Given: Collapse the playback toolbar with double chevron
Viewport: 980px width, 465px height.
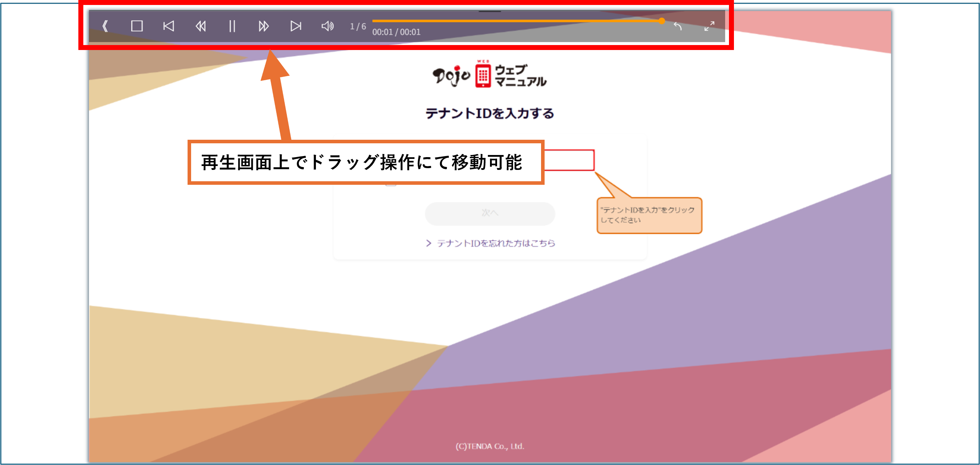Looking at the screenshot, I should click(x=105, y=26).
